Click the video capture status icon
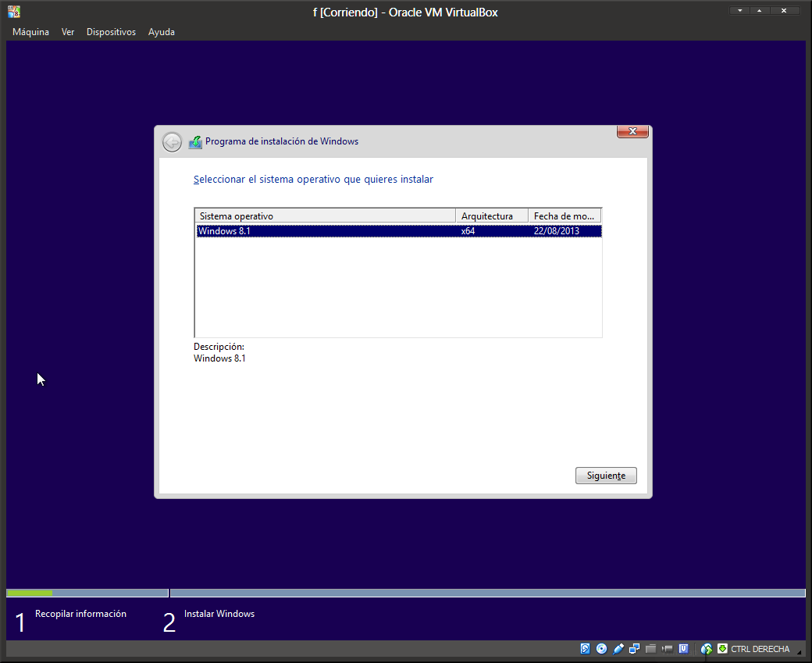812x663 pixels. [667, 648]
